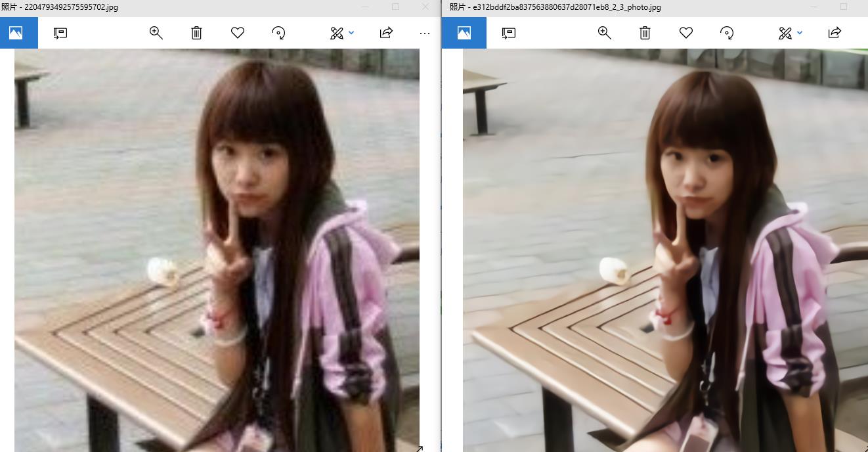Maximize the left Photos window
The height and width of the screenshot is (452, 868).
pyautogui.click(x=395, y=7)
